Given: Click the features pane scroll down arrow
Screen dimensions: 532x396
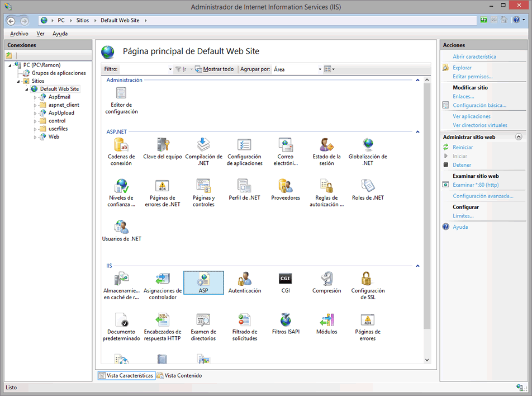Looking at the screenshot, I should (427, 360).
